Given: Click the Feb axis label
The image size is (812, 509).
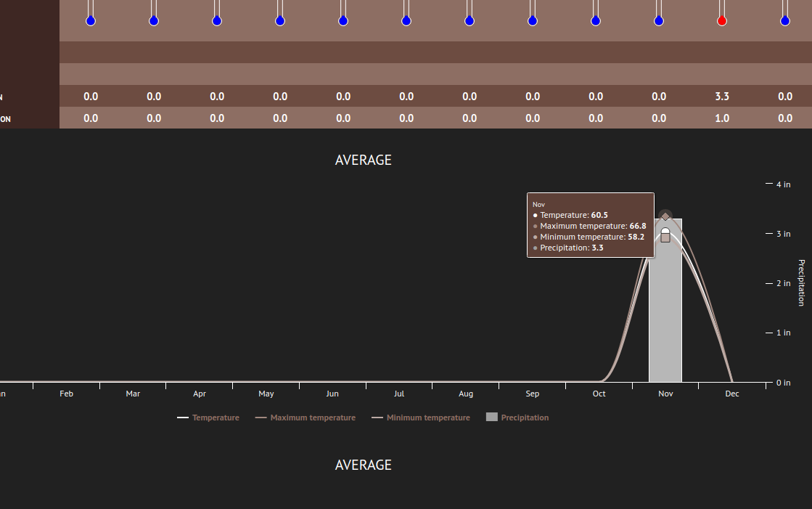Looking at the screenshot, I should coord(66,394).
